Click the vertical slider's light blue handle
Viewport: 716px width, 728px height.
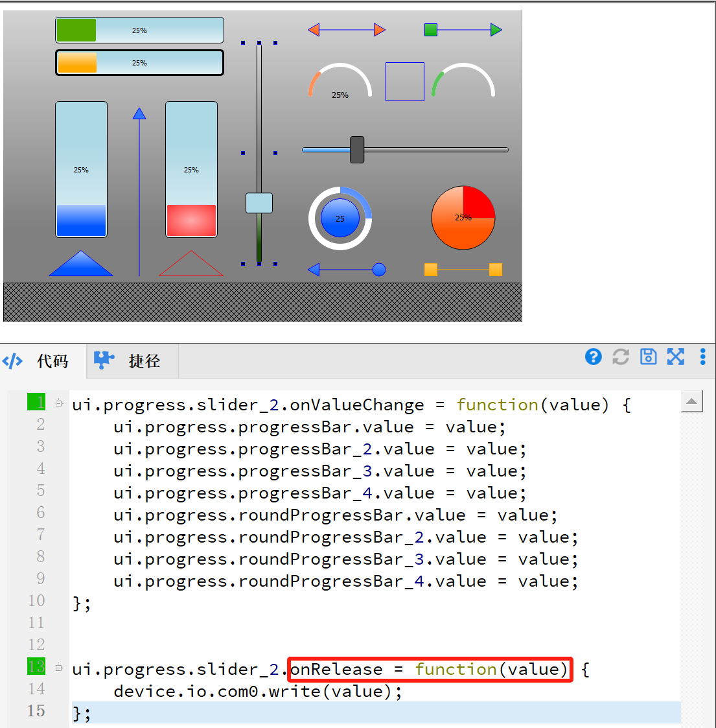tap(259, 203)
